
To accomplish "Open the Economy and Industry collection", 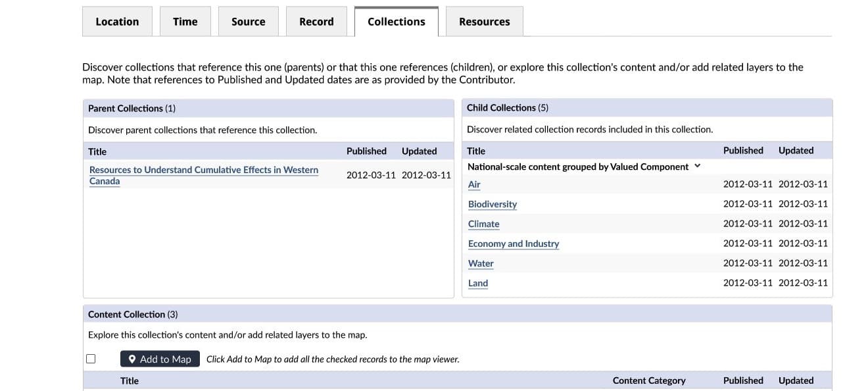I will click(x=514, y=244).
